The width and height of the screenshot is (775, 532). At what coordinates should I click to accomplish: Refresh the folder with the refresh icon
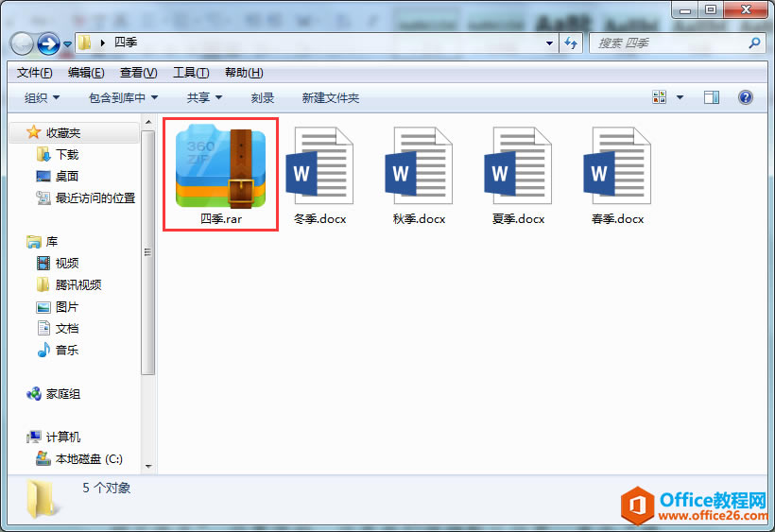pyautogui.click(x=571, y=43)
